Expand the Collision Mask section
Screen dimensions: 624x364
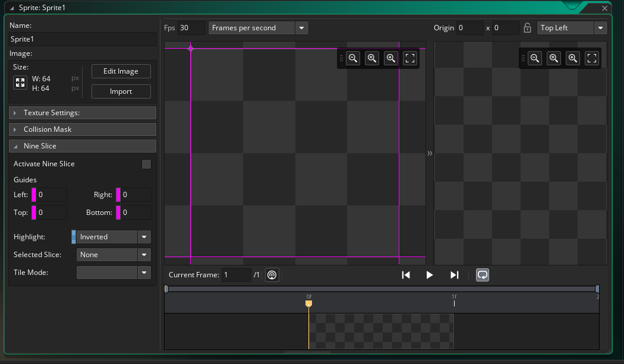(x=82, y=129)
